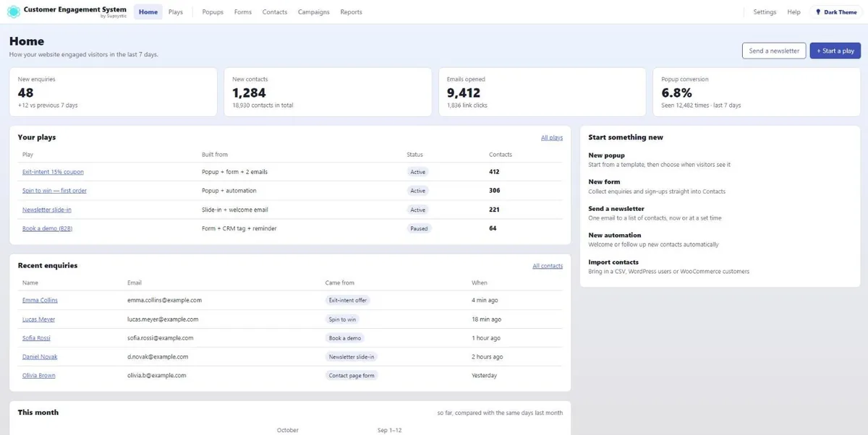Click the contacts count 221

[x=494, y=210]
